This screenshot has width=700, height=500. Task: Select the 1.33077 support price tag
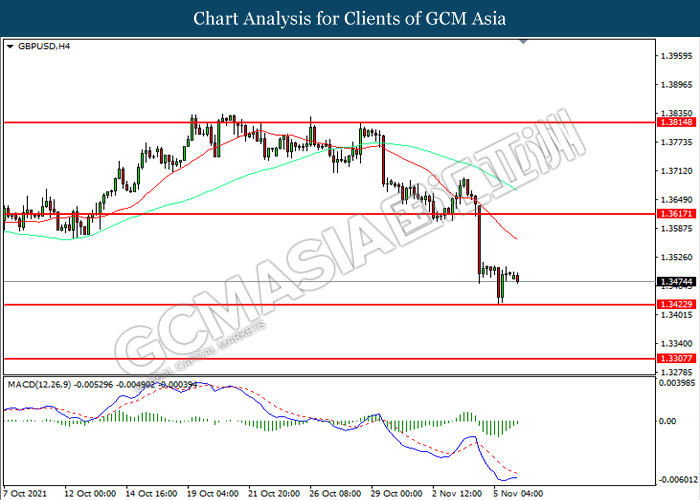(676, 358)
